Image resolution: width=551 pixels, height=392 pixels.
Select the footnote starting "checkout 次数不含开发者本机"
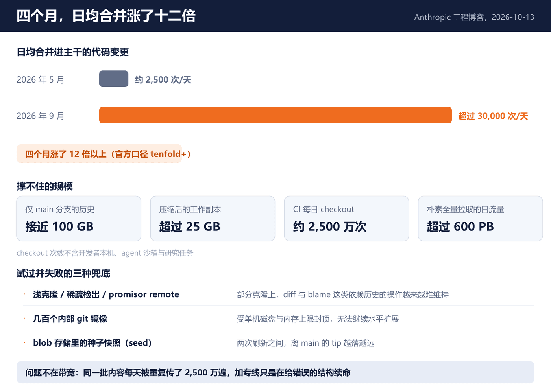click(x=105, y=253)
